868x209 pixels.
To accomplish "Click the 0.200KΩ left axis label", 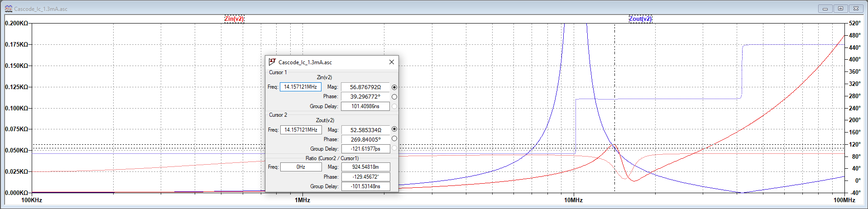I will [x=16, y=23].
